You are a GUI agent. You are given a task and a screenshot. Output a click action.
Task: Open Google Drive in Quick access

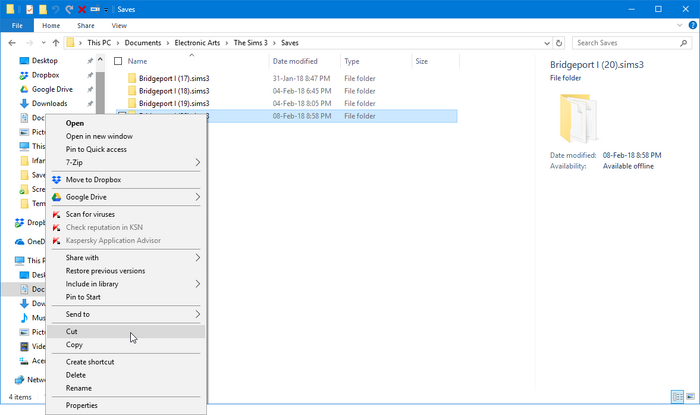(52, 89)
